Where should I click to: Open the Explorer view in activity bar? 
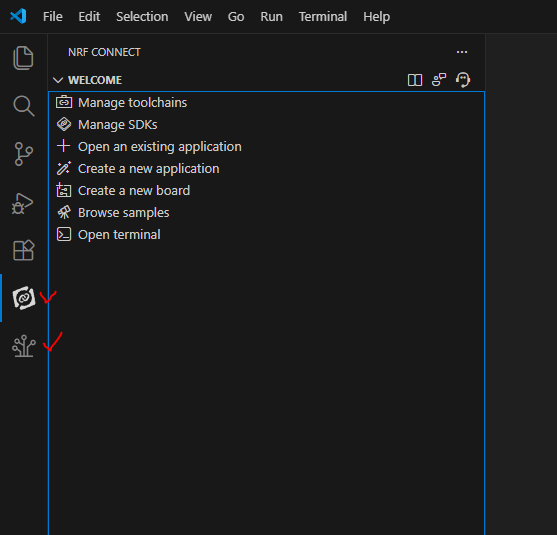click(x=23, y=58)
